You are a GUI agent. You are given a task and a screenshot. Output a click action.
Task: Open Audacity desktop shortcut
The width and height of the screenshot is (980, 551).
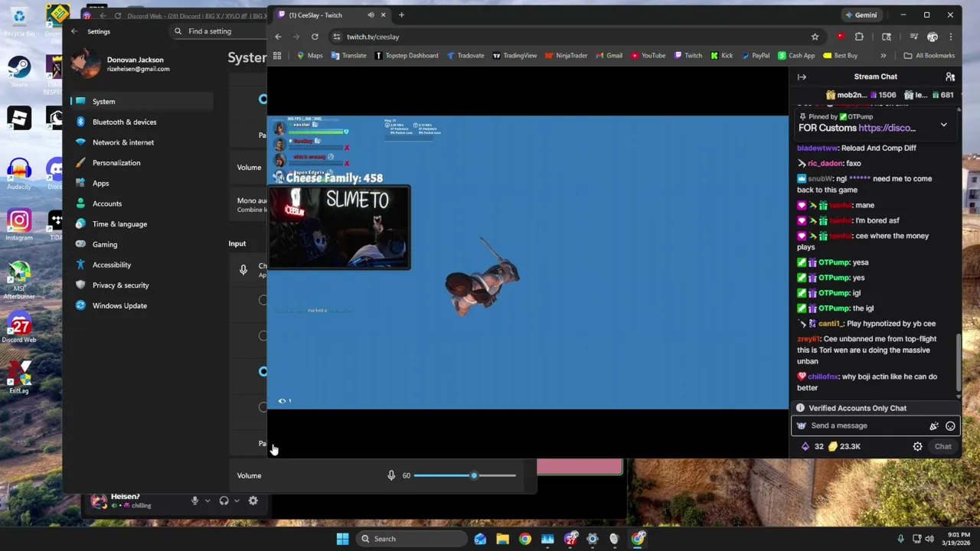click(x=19, y=174)
